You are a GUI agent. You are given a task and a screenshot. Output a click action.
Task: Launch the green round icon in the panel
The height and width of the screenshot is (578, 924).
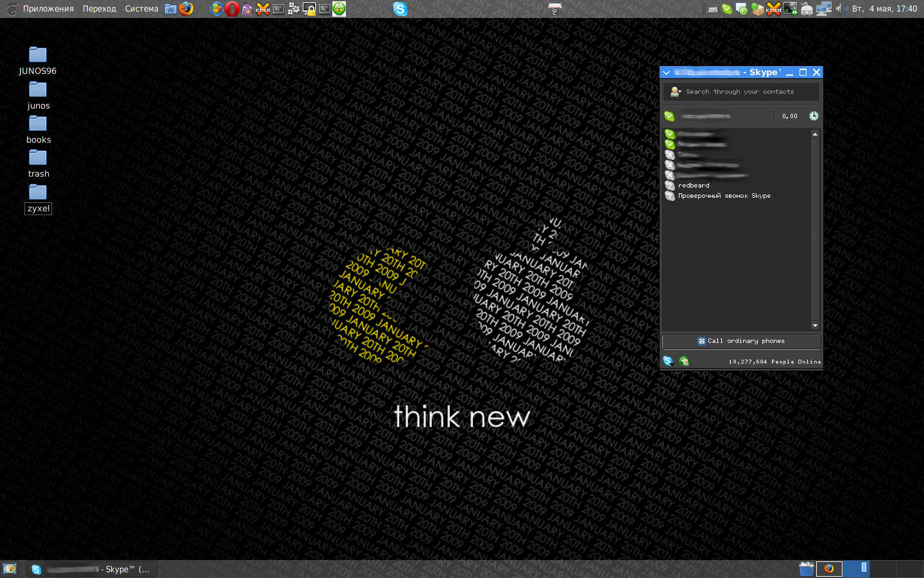339,8
